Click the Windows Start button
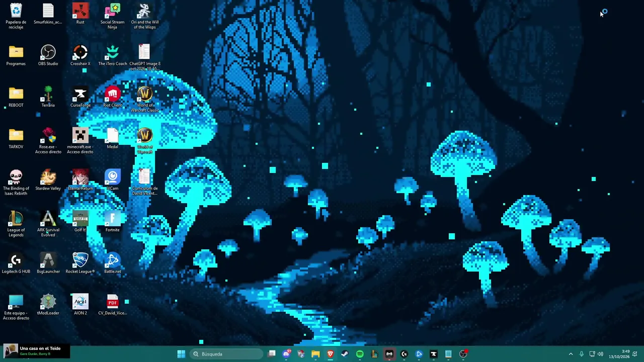The image size is (644, 362). pos(181,354)
